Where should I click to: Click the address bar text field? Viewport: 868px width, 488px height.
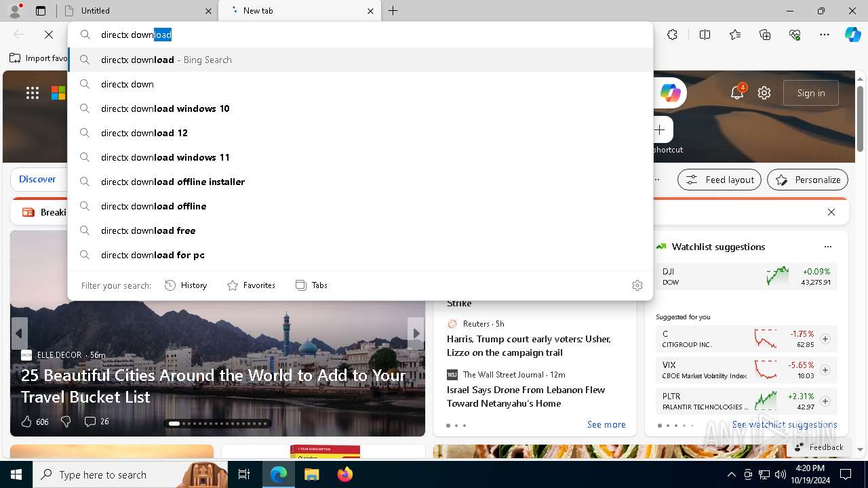pyautogui.click(x=360, y=35)
